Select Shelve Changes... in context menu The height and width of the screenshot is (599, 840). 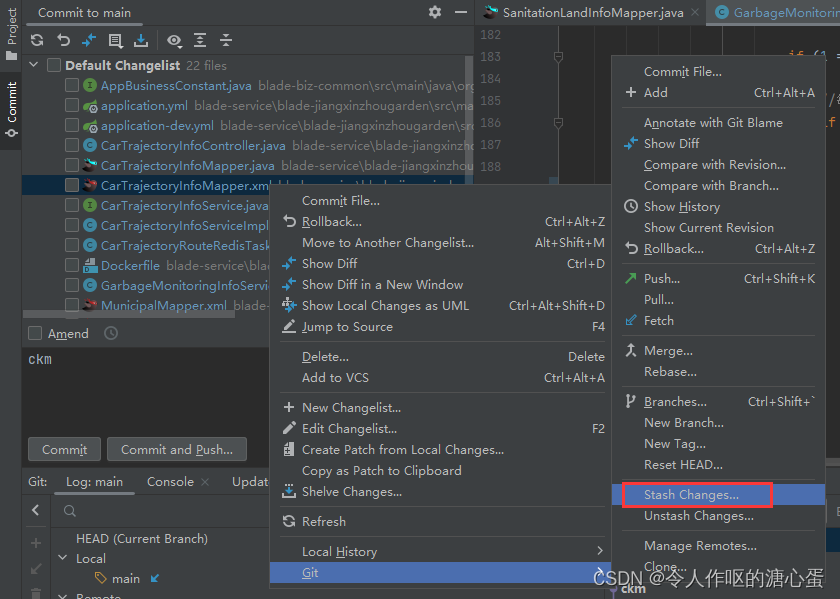pos(441,492)
